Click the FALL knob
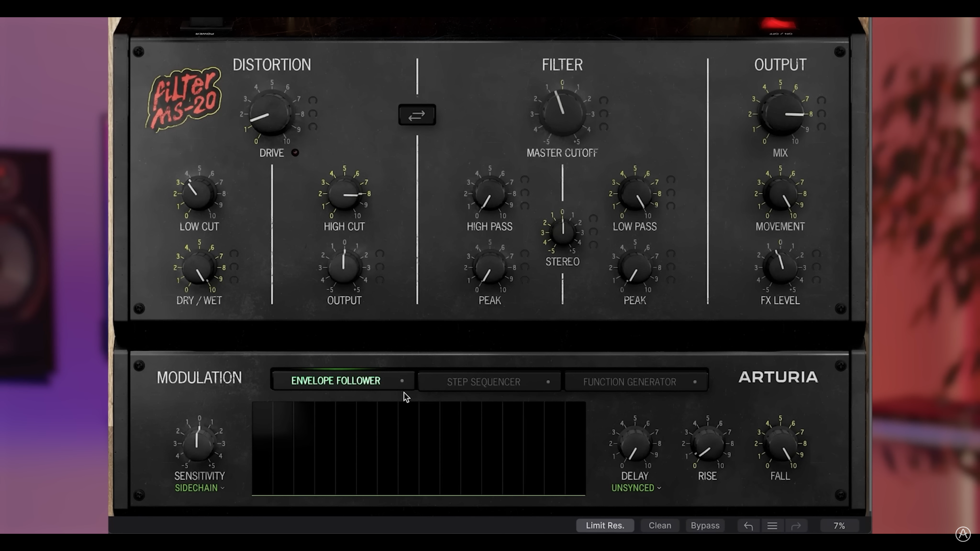The image size is (980, 551). [x=780, y=444]
